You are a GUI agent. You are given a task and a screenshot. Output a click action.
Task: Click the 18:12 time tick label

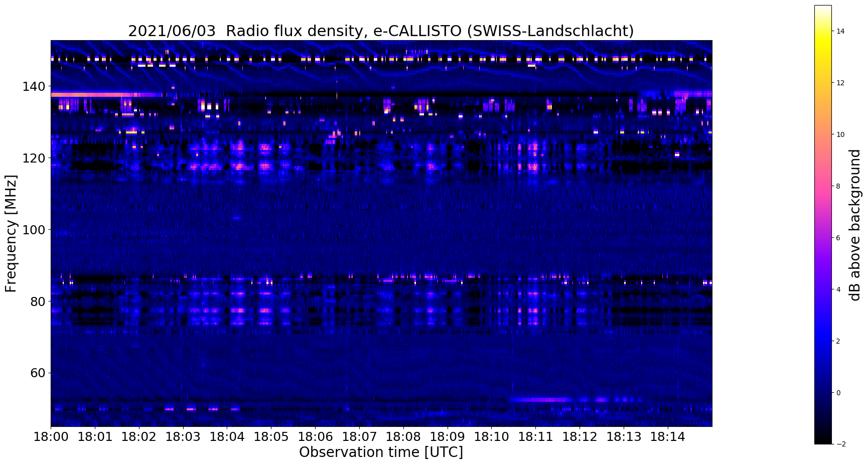point(580,436)
